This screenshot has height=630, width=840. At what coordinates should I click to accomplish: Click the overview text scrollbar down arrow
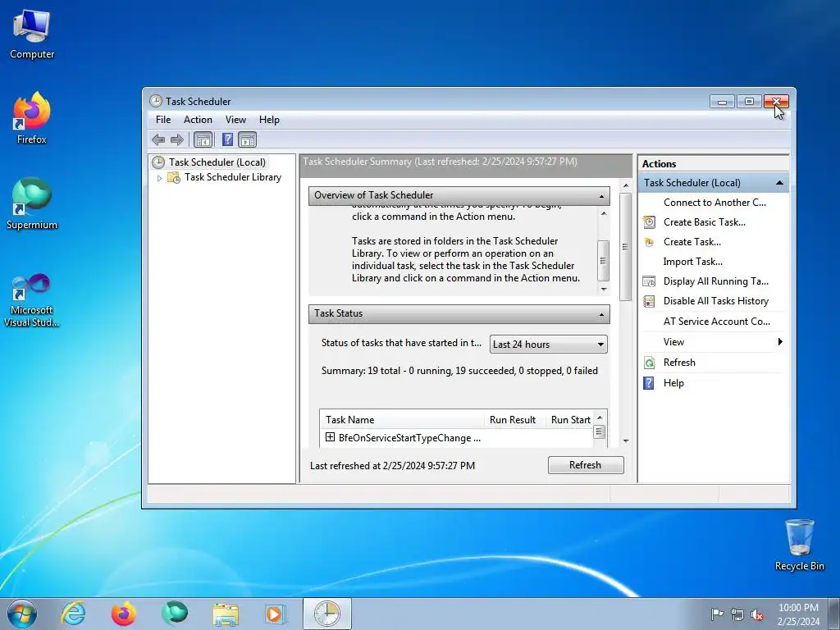[603, 290]
